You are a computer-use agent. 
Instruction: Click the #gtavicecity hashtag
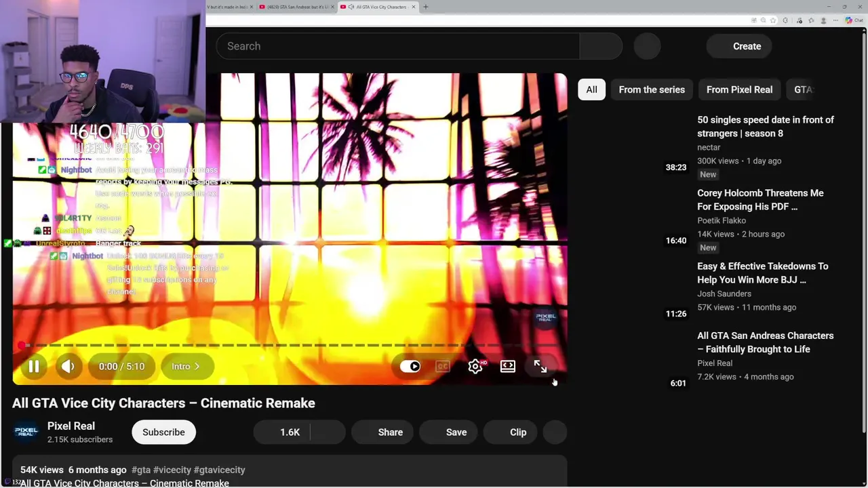click(x=220, y=470)
